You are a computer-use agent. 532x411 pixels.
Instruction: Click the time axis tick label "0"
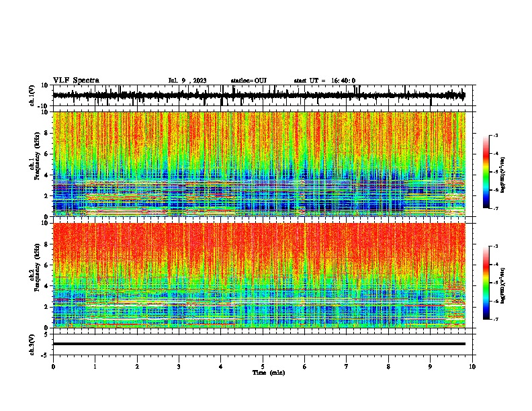point(53,367)
